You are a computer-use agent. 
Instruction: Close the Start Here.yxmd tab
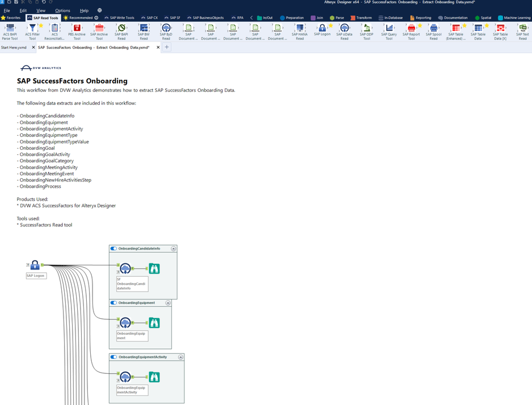33,48
